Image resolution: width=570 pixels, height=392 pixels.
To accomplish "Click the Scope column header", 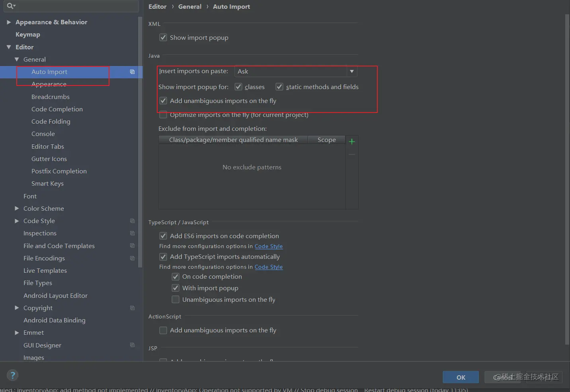I will tap(327, 140).
